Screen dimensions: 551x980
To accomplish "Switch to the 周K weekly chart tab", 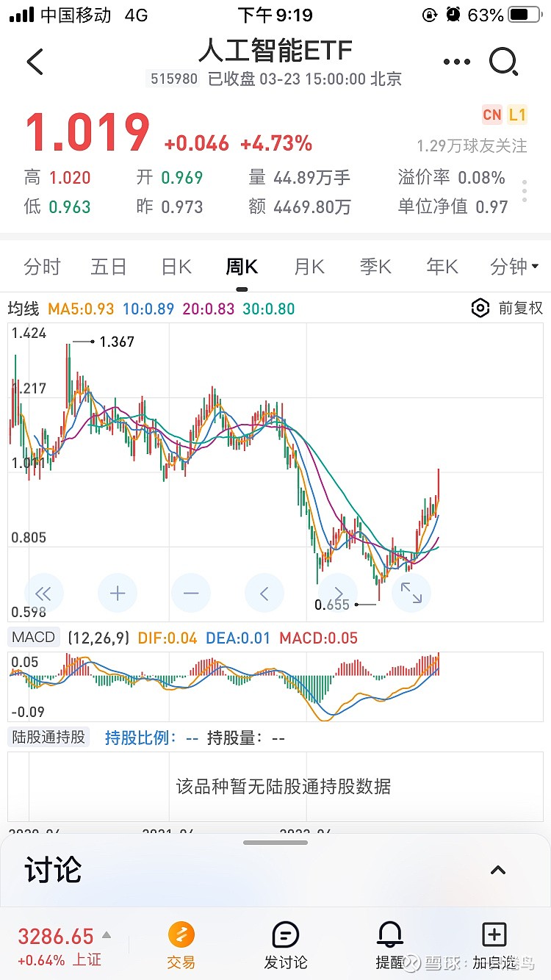I will pyautogui.click(x=241, y=267).
